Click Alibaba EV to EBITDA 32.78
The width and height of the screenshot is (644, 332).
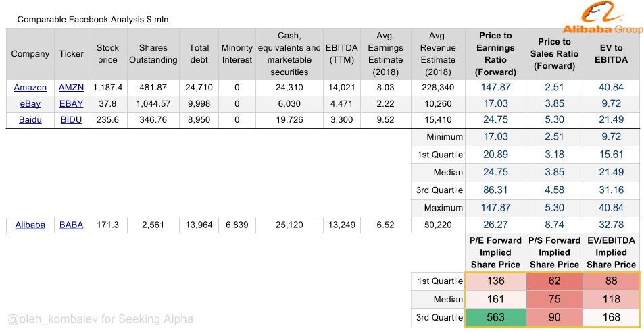coord(611,225)
